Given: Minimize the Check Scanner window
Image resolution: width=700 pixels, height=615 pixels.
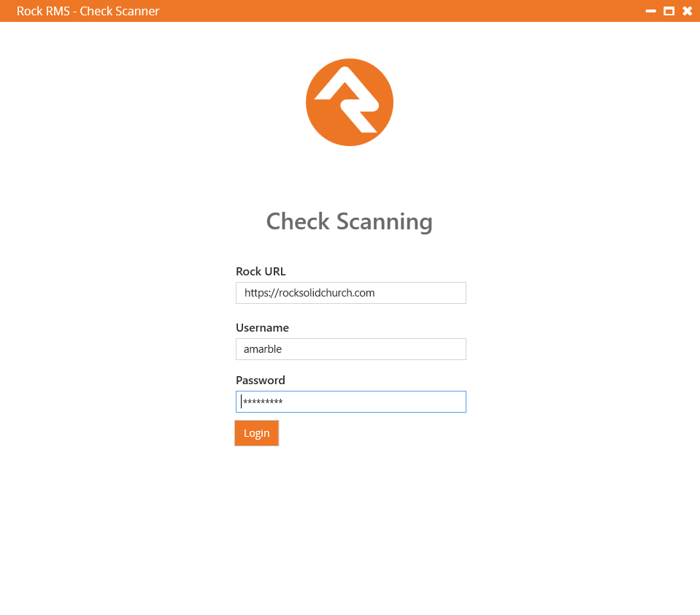Looking at the screenshot, I should tap(651, 11).
